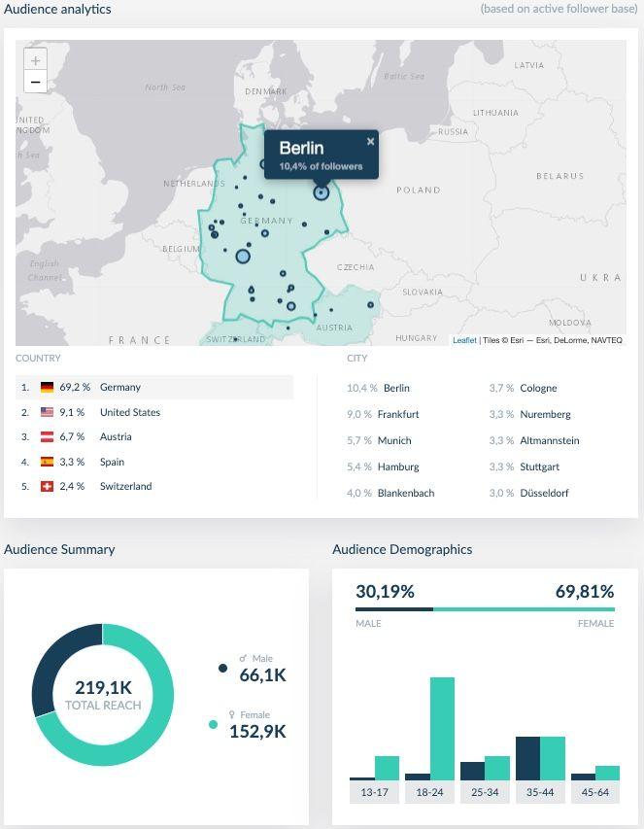The width and height of the screenshot is (644, 829).
Task: Click the Spain flag icon
Action: pyautogui.click(x=47, y=462)
